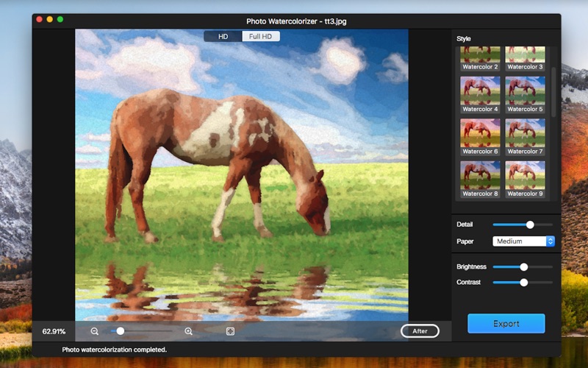Switch to HD resolution
Viewport: 588px width, 368px height.
[x=223, y=36]
